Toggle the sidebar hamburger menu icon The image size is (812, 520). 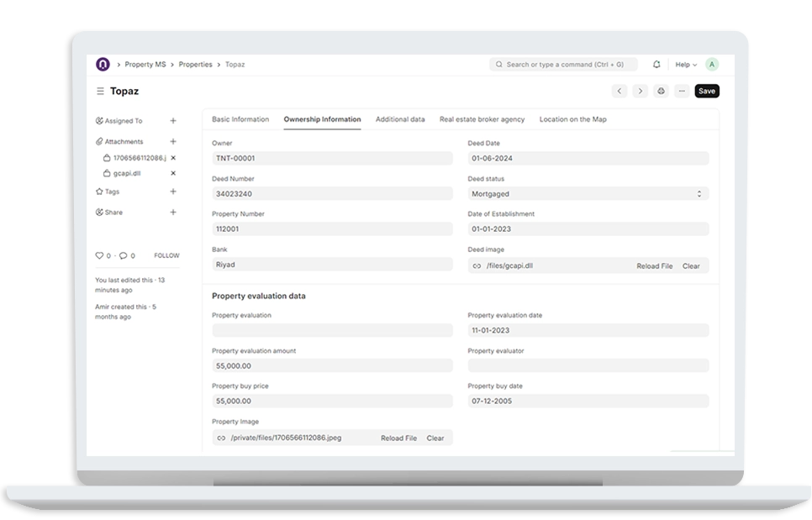[100, 91]
